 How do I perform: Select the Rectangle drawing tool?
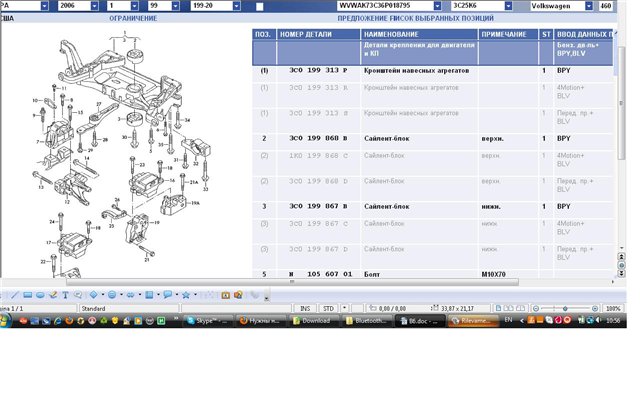click(x=27, y=295)
